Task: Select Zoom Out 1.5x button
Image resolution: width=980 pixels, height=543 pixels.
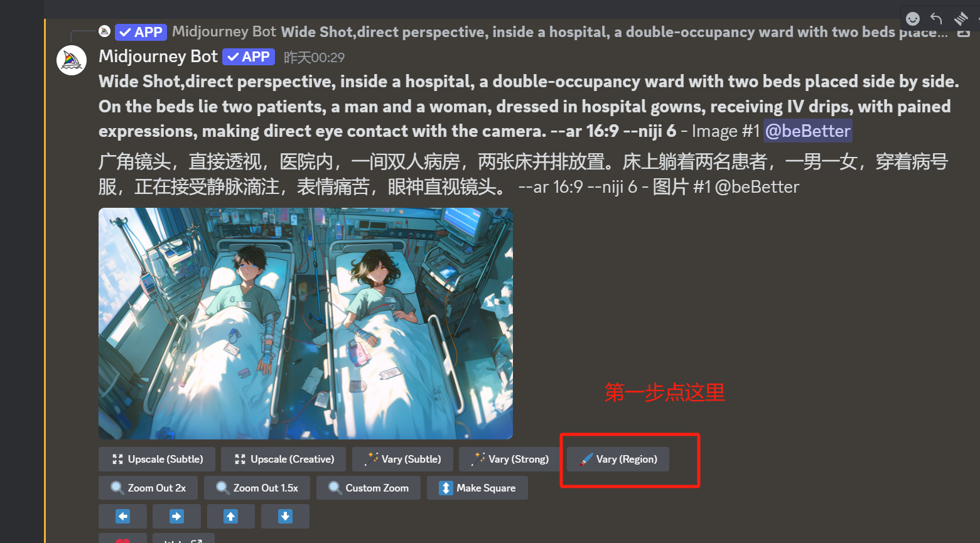Action: 257,488
